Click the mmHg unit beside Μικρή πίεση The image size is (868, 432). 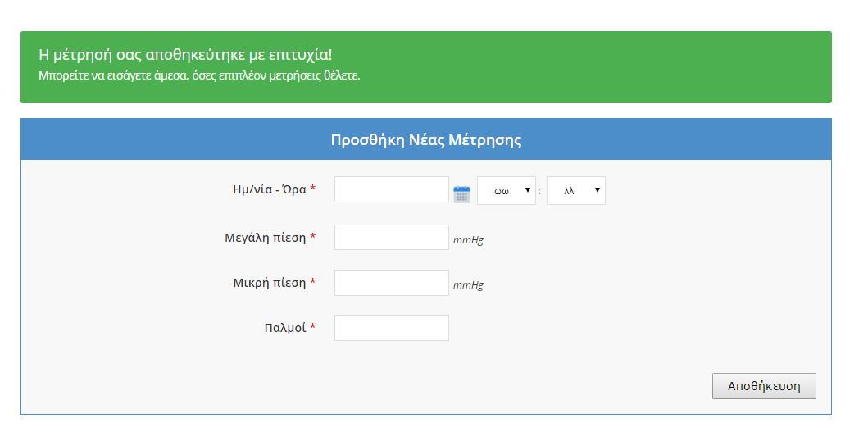coord(468,285)
